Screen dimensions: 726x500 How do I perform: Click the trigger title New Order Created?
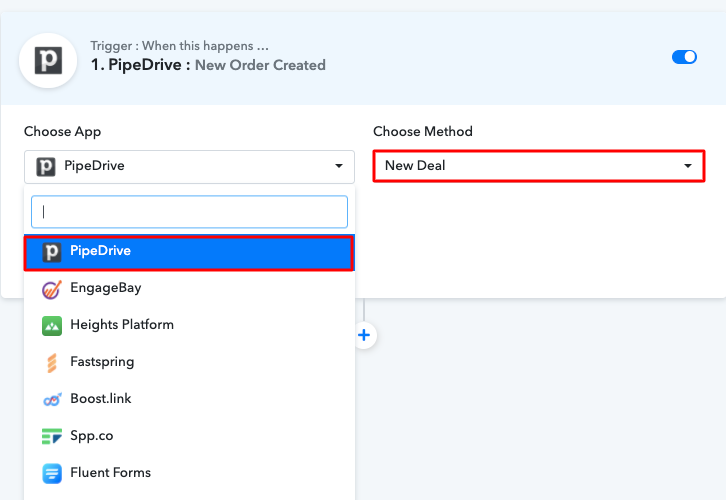tap(260, 65)
